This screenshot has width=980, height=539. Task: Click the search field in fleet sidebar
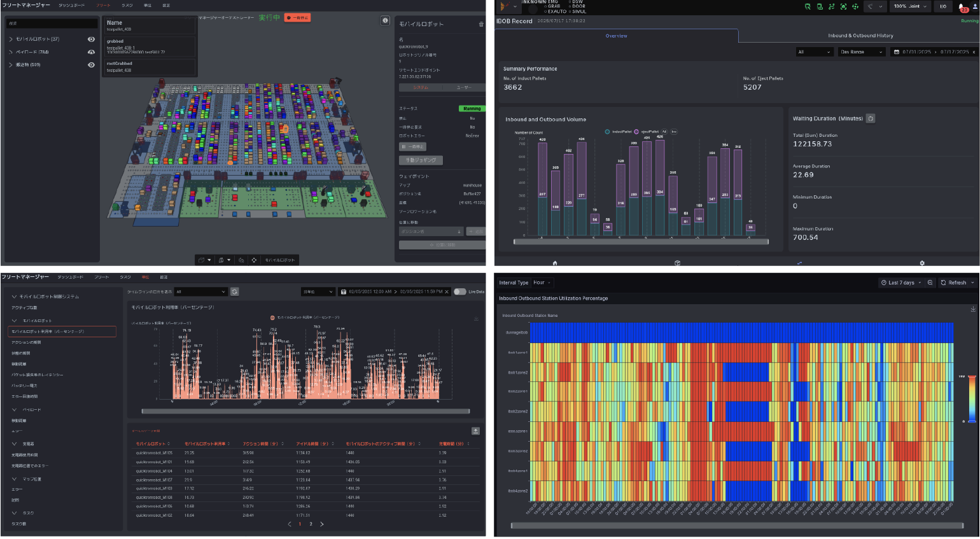coord(52,24)
